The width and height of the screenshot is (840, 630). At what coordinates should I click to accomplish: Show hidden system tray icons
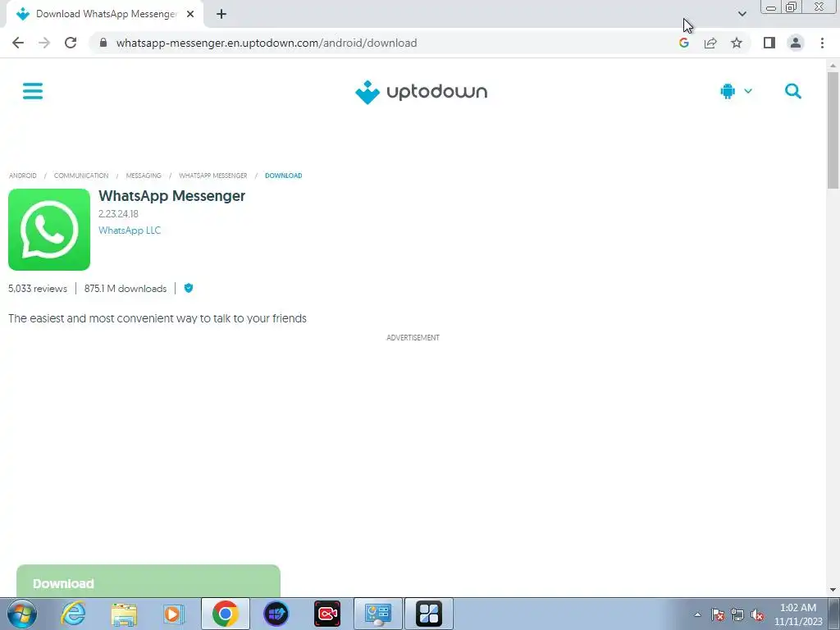point(697,614)
